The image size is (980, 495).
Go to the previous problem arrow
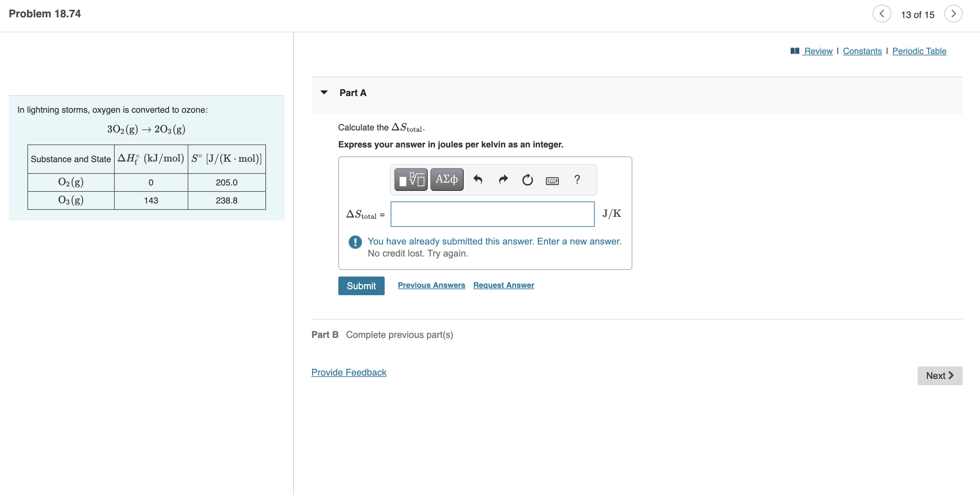pyautogui.click(x=881, y=14)
